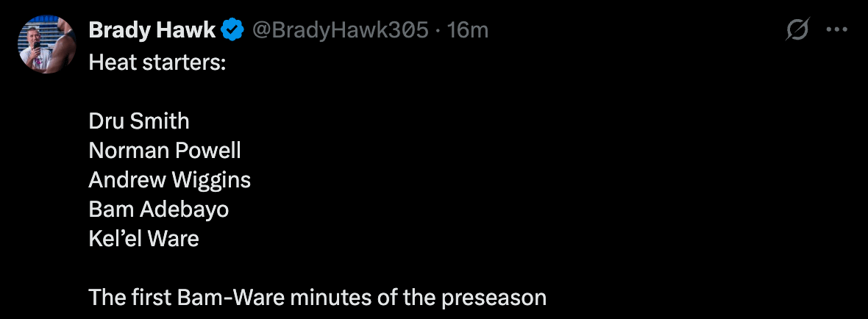
Task: Click the final sentence about preseason minutes
Action: (x=317, y=298)
